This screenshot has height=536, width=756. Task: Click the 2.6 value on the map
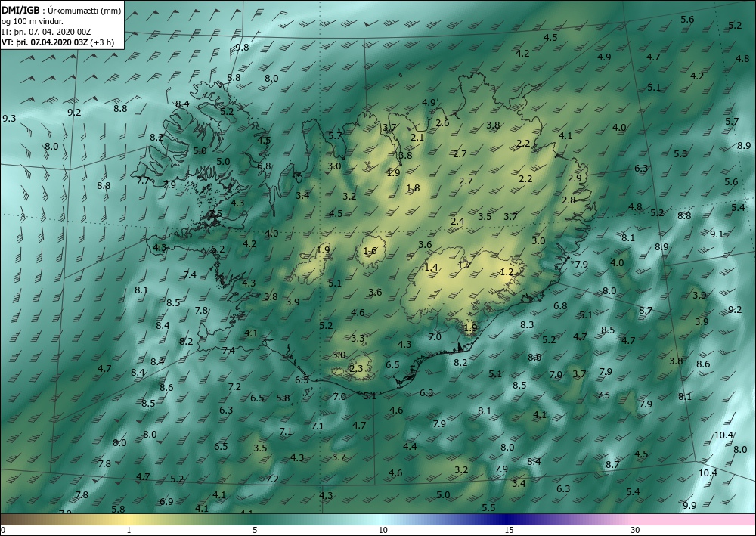(442, 123)
